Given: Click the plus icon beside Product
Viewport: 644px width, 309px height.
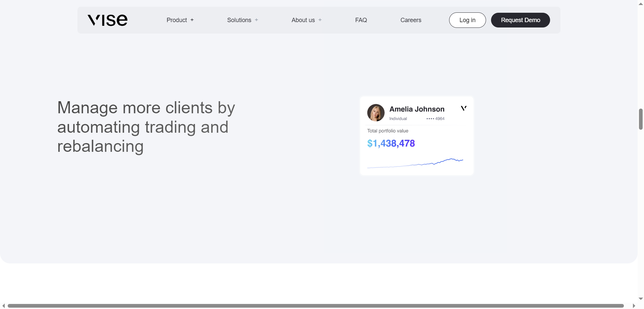Looking at the screenshot, I should click(x=192, y=20).
